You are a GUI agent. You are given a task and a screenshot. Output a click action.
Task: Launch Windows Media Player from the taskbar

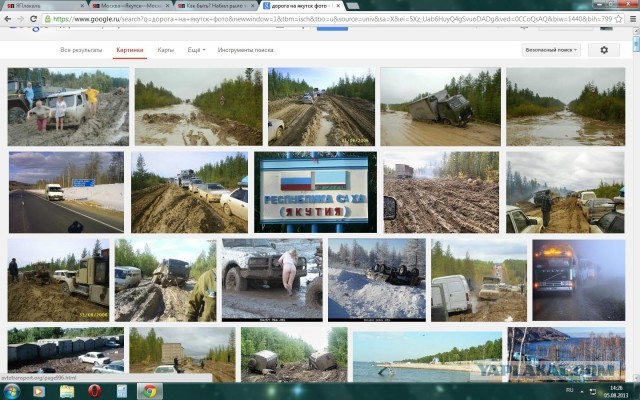[x=39, y=391]
